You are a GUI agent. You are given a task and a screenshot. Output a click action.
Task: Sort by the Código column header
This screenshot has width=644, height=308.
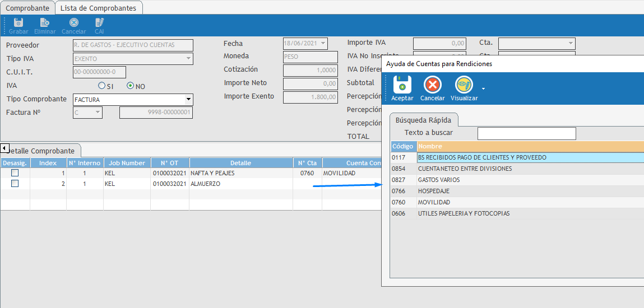pyautogui.click(x=402, y=146)
